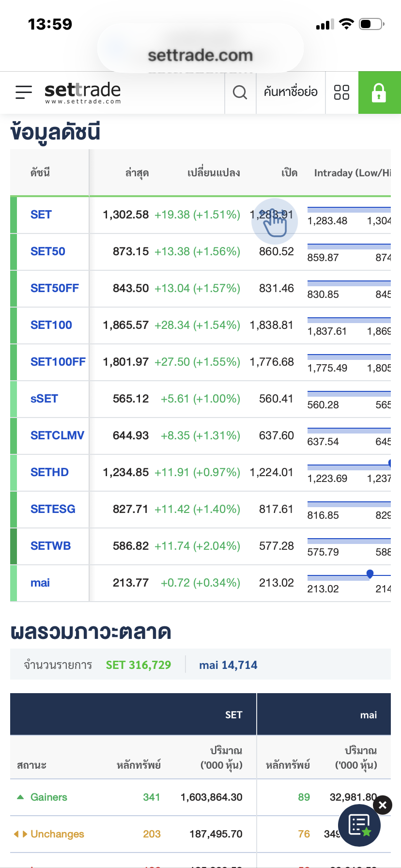The width and height of the screenshot is (401, 868).
Task: Open the SET index link
Action: point(41,215)
